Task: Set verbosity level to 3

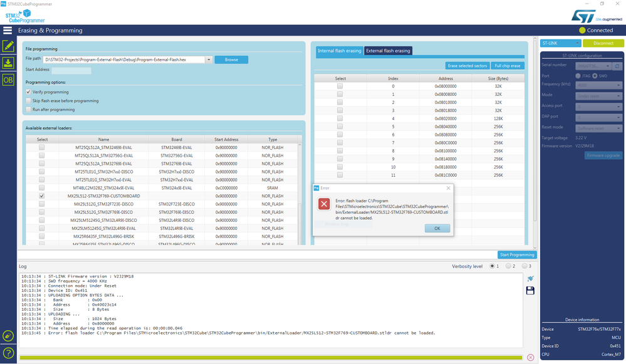Action: coord(524,266)
